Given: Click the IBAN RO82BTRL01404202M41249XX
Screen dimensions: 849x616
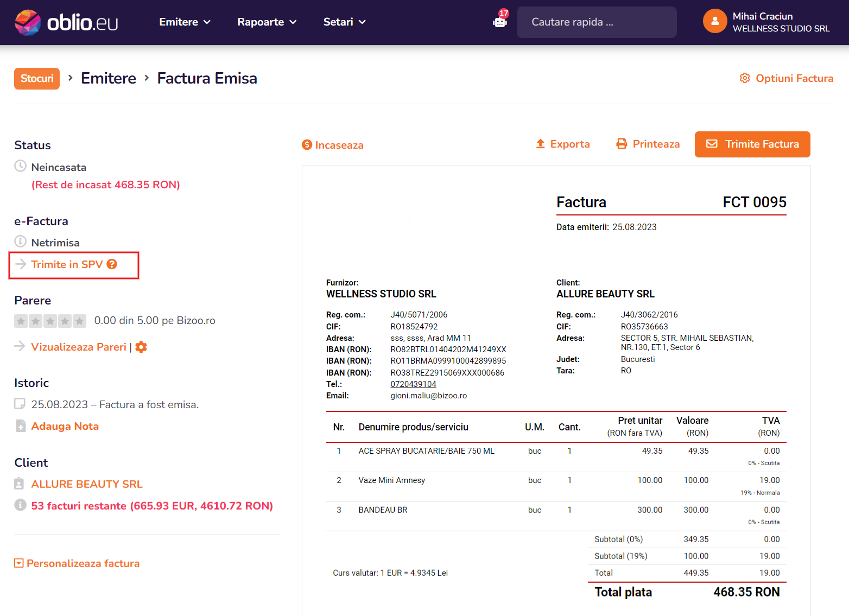Looking at the screenshot, I should pyautogui.click(x=448, y=350).
